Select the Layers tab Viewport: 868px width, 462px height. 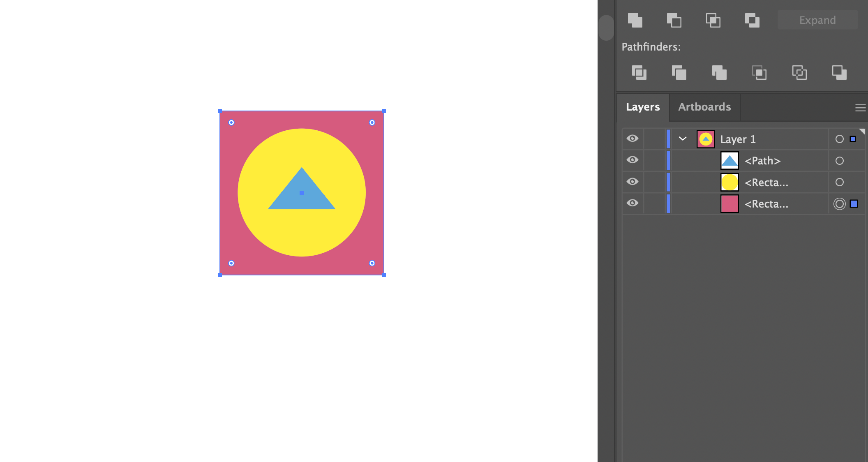[643, 107]
